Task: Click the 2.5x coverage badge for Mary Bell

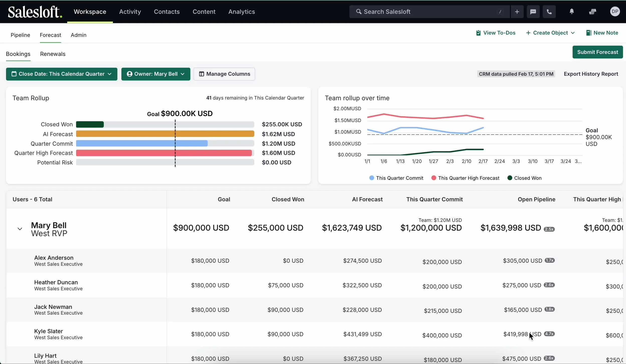Action: point(549,229)
